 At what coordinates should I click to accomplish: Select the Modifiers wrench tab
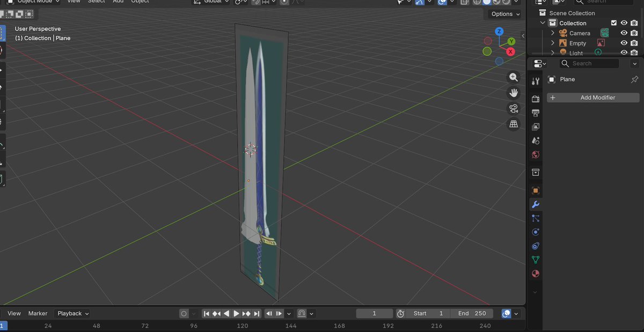tap(535, 204)
